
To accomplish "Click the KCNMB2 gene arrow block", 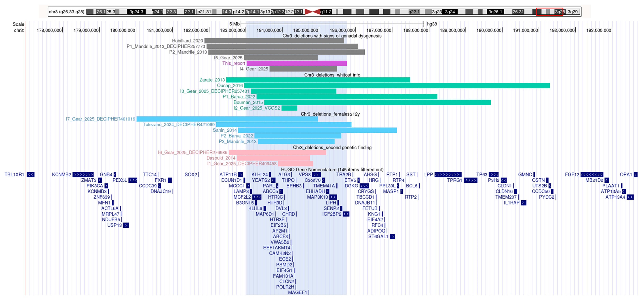I will [83, 175].
